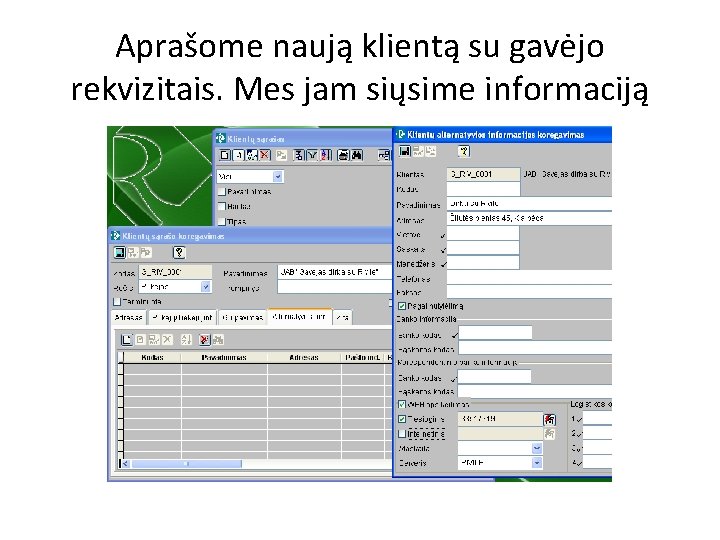Click the logistics field numbered 1
Image resolution: width=720 pixels, height=540 pixels.
pyautogui.click(x=597, y=418)
